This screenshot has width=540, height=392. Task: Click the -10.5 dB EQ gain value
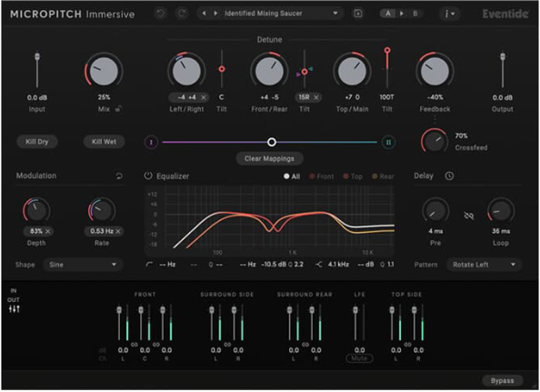click(274, 265)
